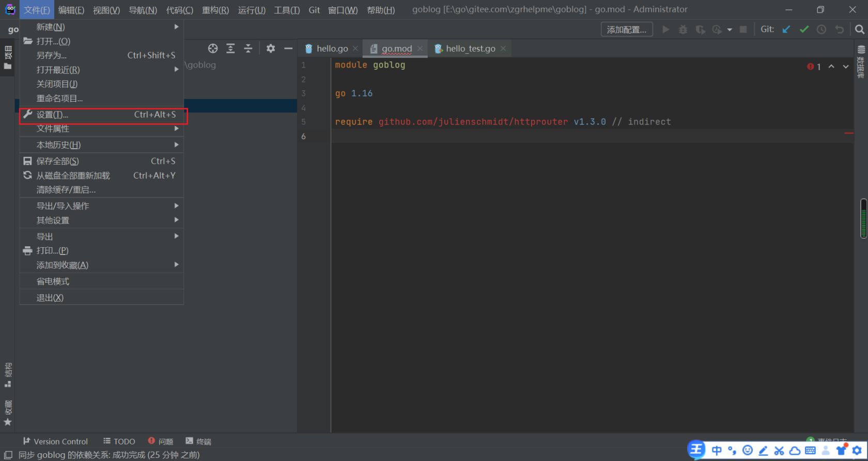
Task: Choose Save As (另存为) entry
Action: click(102, 55)
